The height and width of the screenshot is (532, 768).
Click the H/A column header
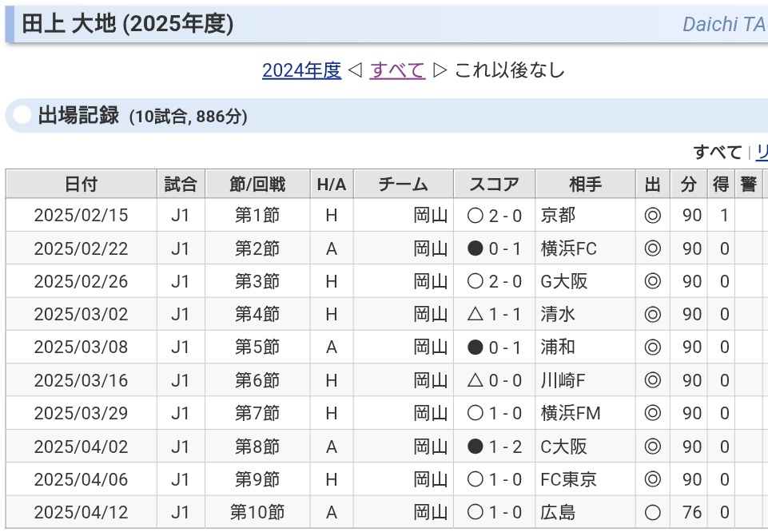[332, 184]
